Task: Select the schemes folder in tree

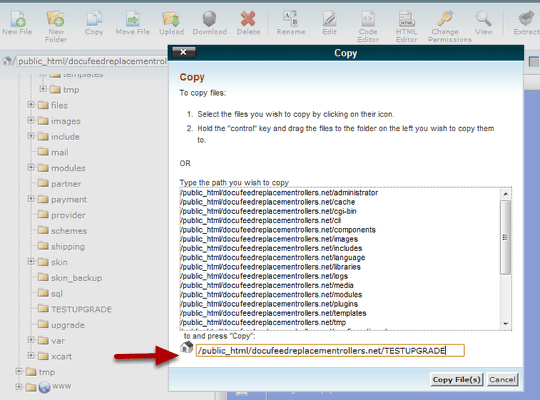Action: point(62,230)
